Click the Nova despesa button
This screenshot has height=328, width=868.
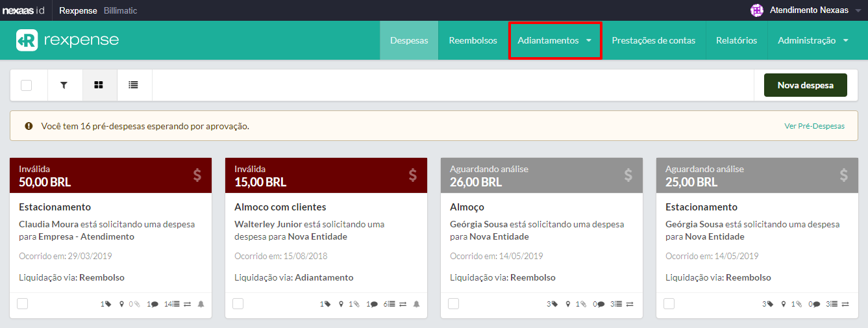[x=806, y=85]
